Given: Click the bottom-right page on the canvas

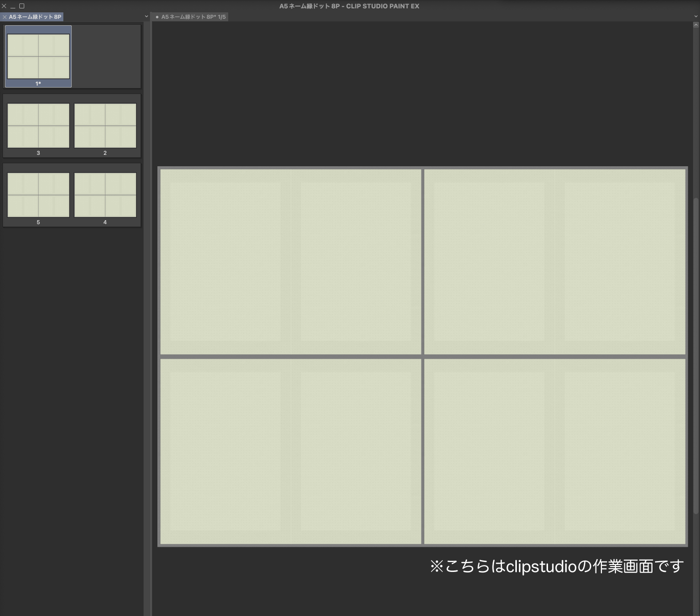Looking at the screenshot, I should [554, 450].
